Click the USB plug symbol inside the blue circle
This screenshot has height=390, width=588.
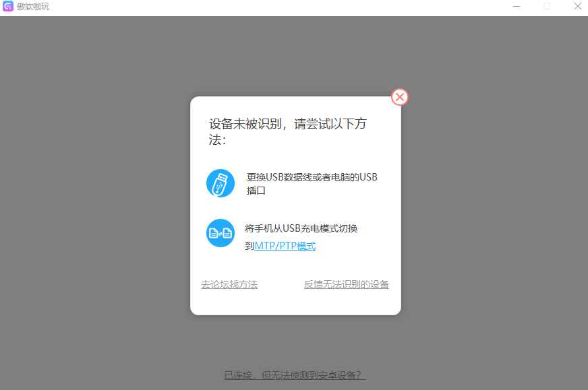click(x=220, y=183)
